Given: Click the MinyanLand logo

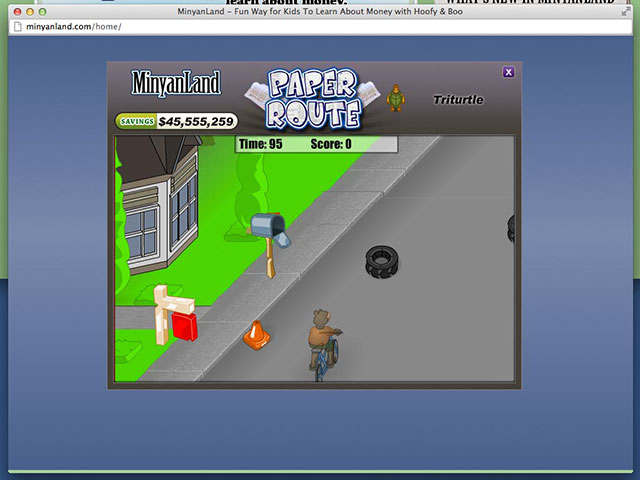Looking at the screenshot, I should pyautogui.click(x=176, y=83).
